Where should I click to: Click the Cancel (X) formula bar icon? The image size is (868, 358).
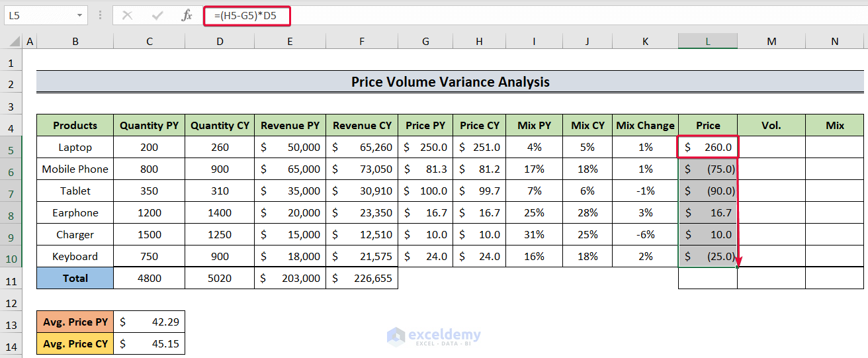(x=127, y=15)
